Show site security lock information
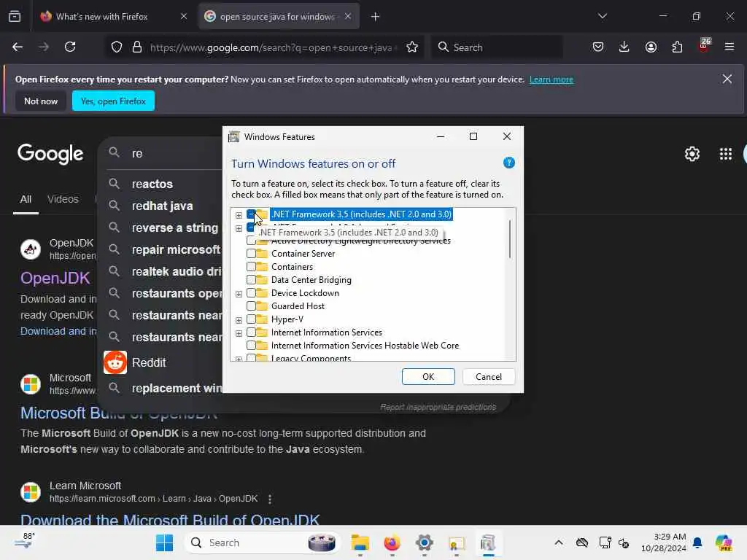Screen dimensions: 747x560 click(137, 47)
